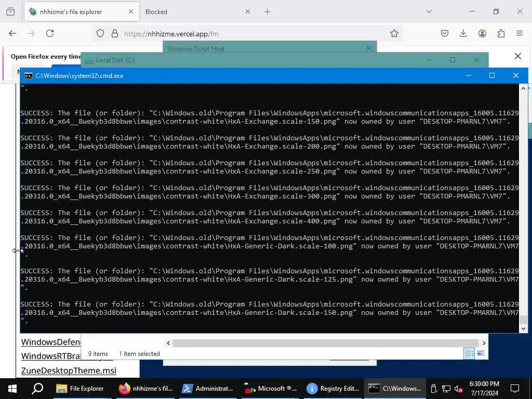
Task: Maximize the cmd.exe window
Action: [492, 75]
